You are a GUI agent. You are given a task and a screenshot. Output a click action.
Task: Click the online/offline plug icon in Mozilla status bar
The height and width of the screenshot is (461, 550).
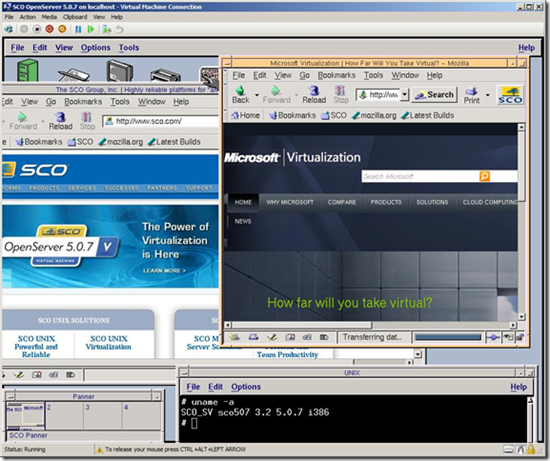(493, 338)
